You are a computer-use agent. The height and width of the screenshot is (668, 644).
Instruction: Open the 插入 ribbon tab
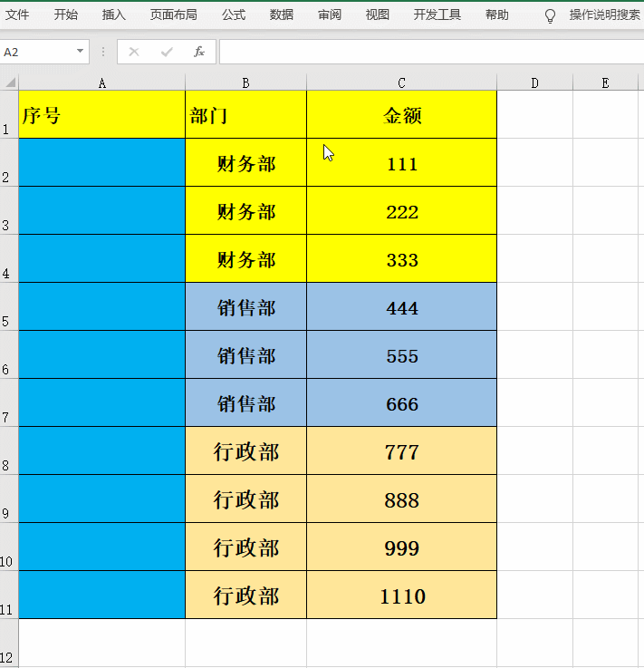tap(113, 15)
